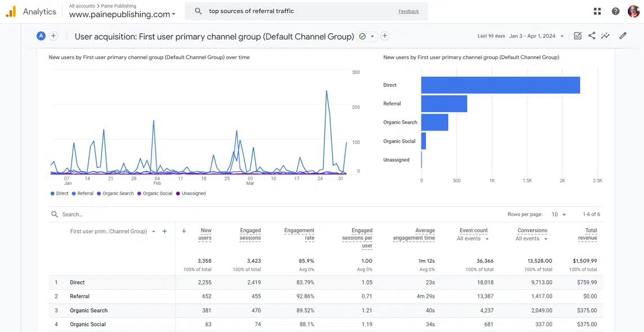Open the customize report icon
Screen dimensions: 644x332
578,35
